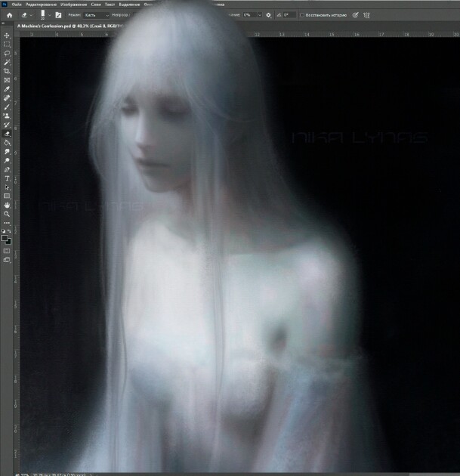The width and height of the screenshot is (460, 476).
Task: Open the Edit Toolbar three-dots menu
Action: [x=7, y=223]
